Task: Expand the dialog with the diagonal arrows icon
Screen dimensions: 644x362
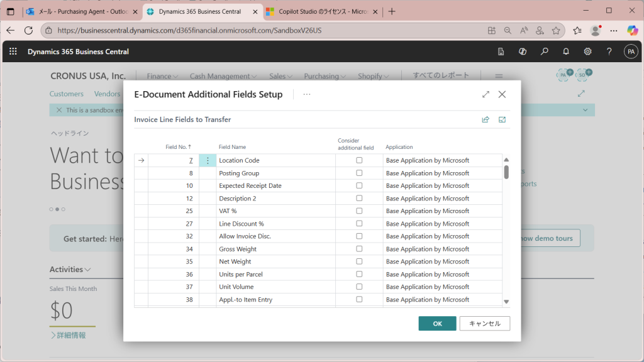Action: pos(486,94)
